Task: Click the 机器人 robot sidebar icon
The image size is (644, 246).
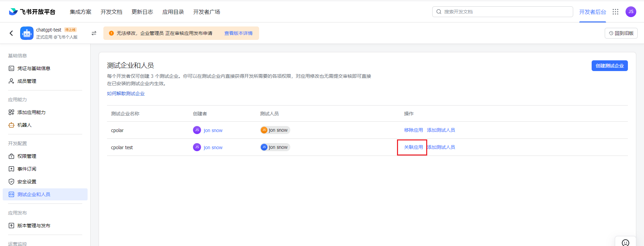Action: point(11,125)
